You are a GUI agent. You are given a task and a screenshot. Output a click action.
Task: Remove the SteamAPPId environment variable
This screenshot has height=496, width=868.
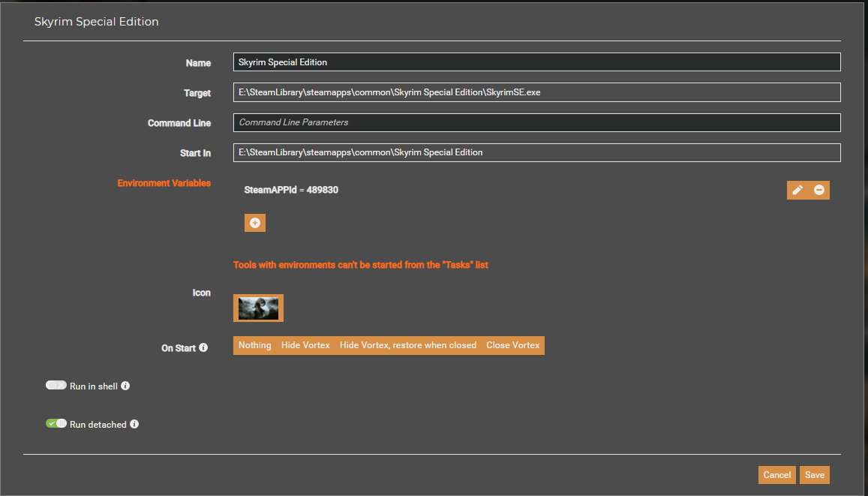pyautogui.click(x=818, y=190)
